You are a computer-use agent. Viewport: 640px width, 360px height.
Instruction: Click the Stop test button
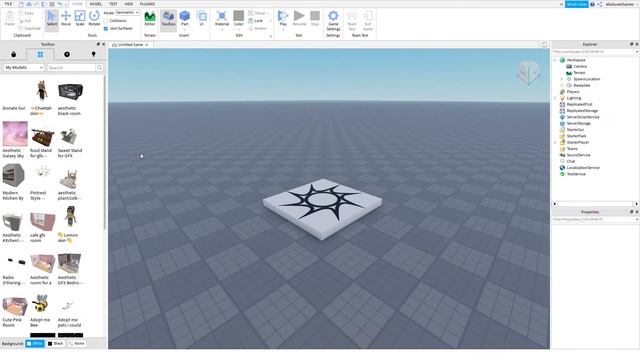tap(315, 19)
